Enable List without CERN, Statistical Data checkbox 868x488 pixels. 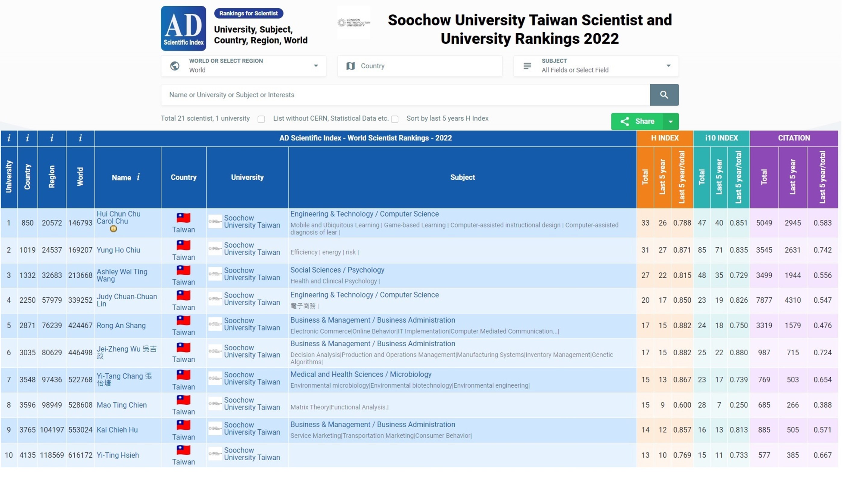261,119
